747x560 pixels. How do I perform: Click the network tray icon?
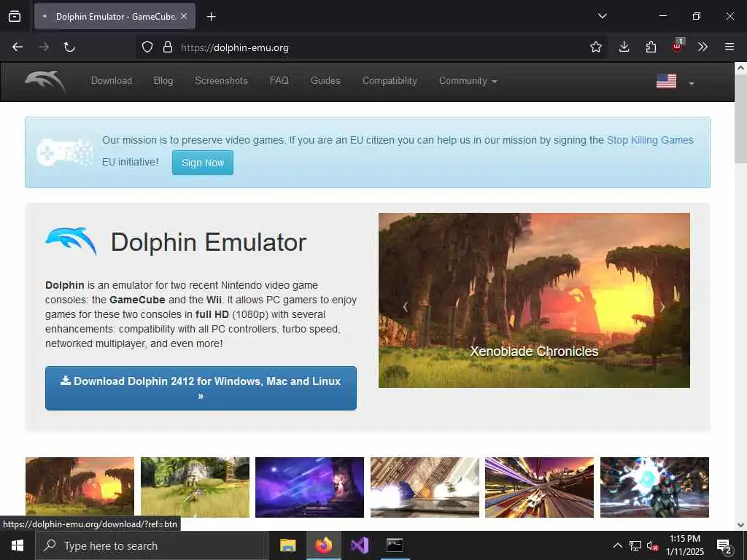click(x=635, y=545)
